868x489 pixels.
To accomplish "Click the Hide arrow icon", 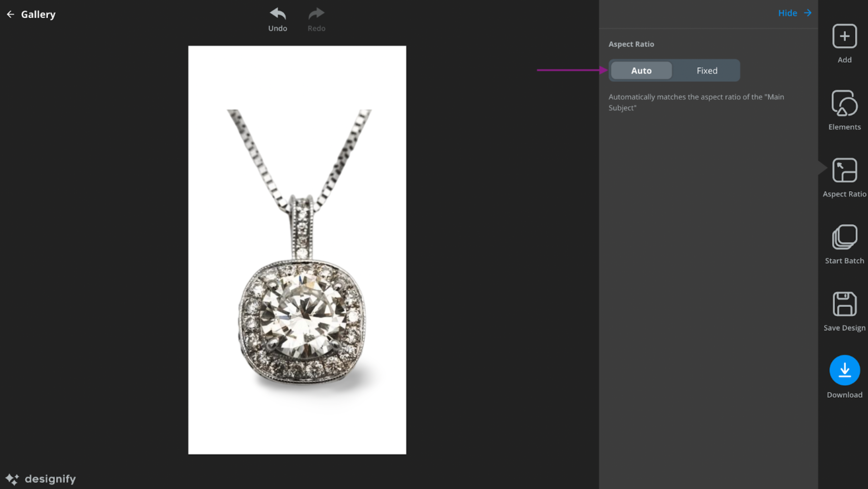I will point(808,13).
